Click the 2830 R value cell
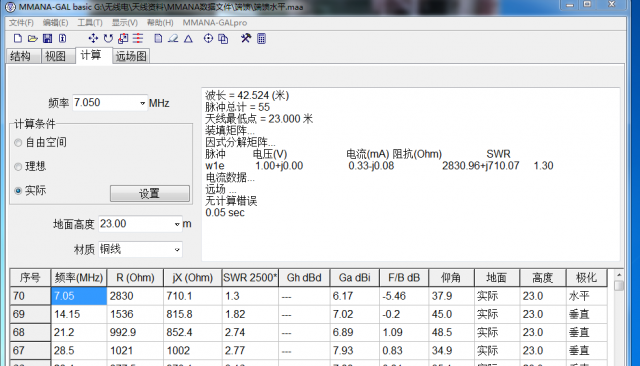Viewport: 640px width, 366px height. click(x=135, y=296)
